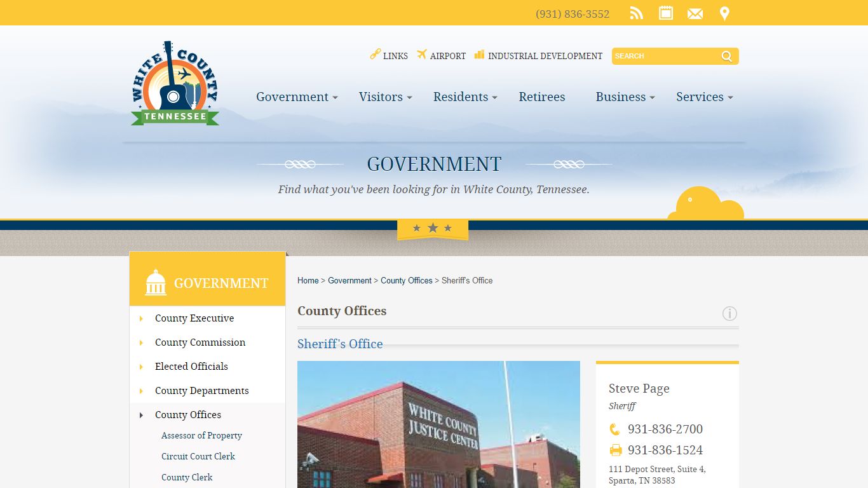Screen dimensions: 868x488
Task: Expand arrow beside Elected Officials
Action: tap(141, 367)
